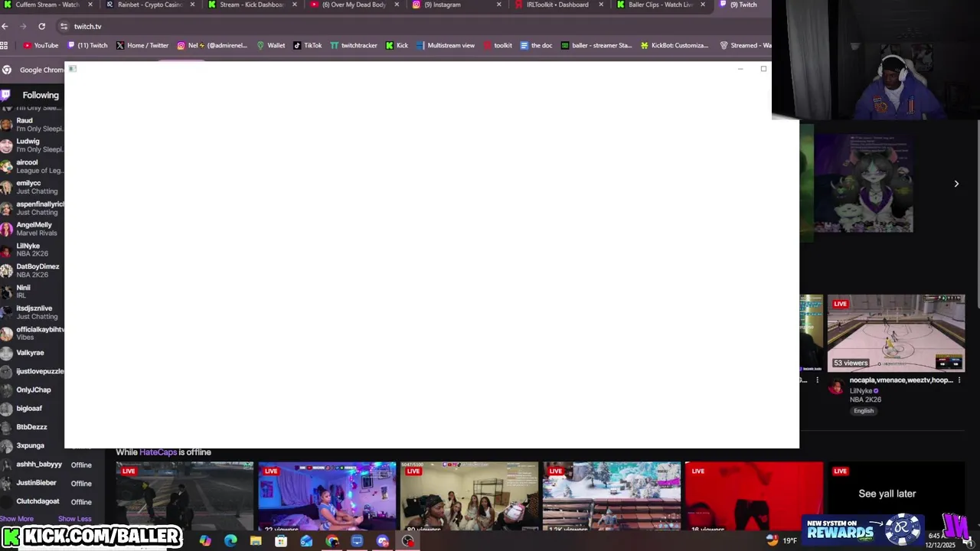Open AngelMelly channel in Following list
The image size is (980, 551).
tap(32, 229)
